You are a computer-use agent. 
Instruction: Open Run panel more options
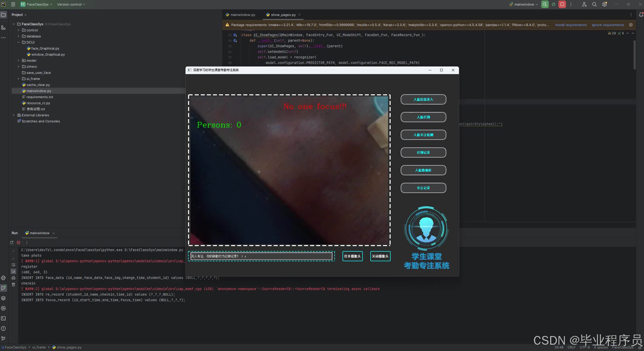(x=27, y=243)
